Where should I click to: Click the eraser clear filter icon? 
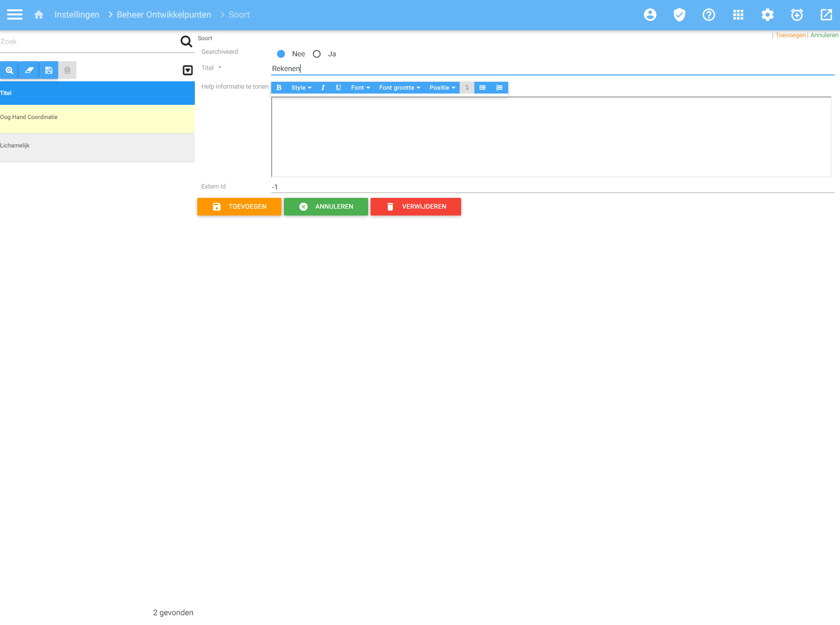click(29, 70)
